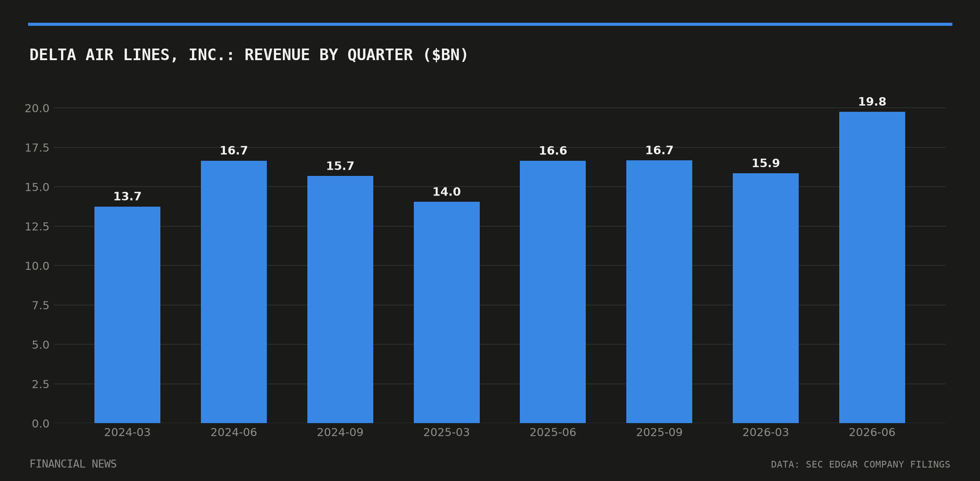
Task: Click the FINANCIAL NEWS footer text
Action: [x=73, y=464]
